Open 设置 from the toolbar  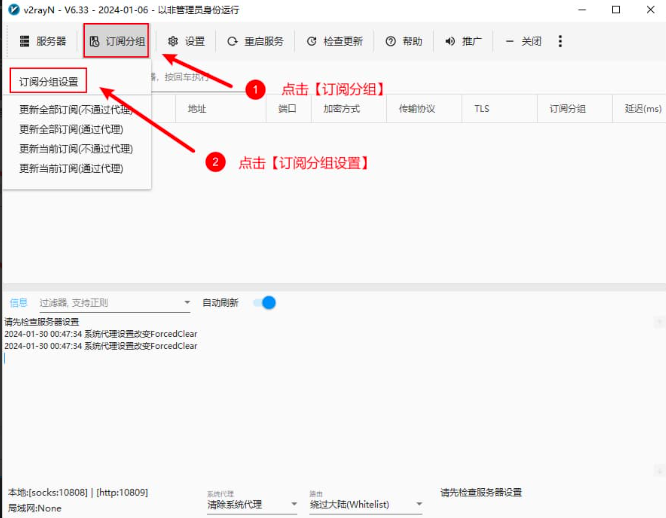click(186, 41)
